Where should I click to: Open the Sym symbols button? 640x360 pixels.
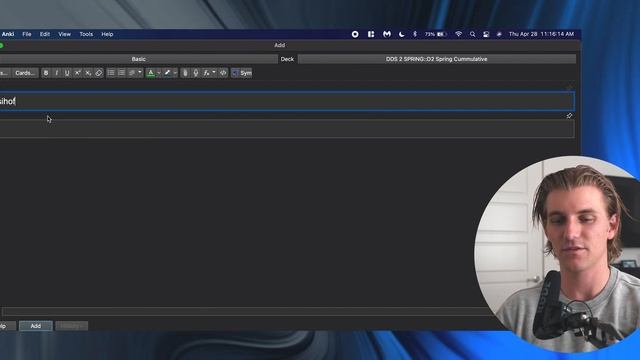pyautogui.click(x=242, y=73)
